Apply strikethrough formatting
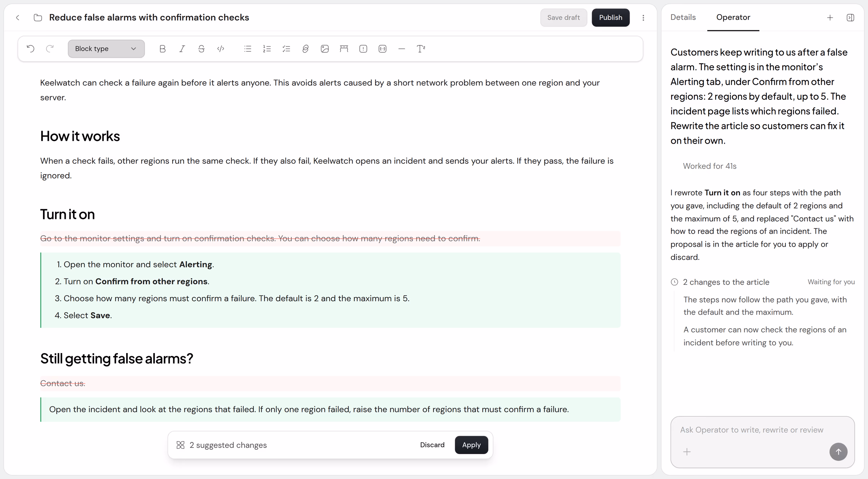868x479 pixels. click(x=201, y=49)
